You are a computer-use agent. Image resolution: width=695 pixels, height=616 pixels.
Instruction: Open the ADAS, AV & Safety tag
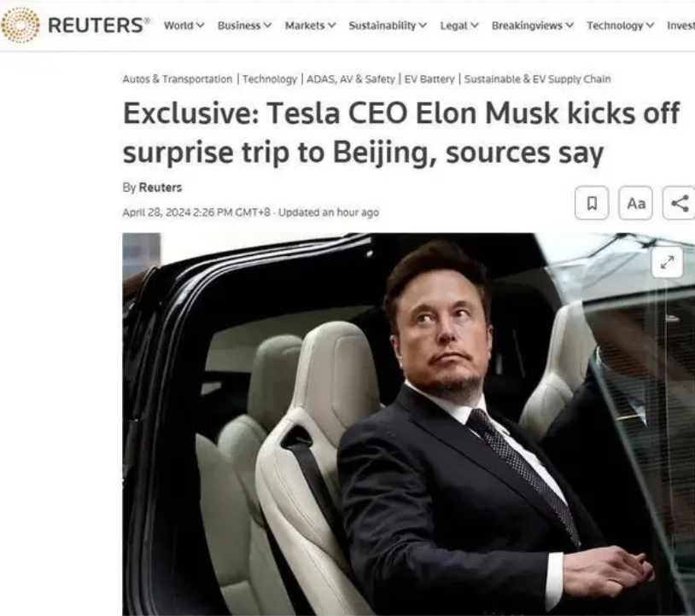coord(351,79)
